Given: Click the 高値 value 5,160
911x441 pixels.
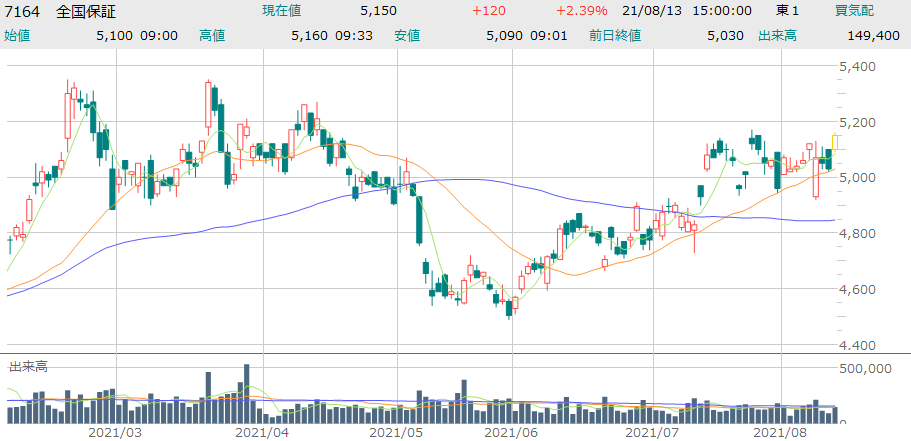Looking at the screenshot, I should click(x=309, y=35).
